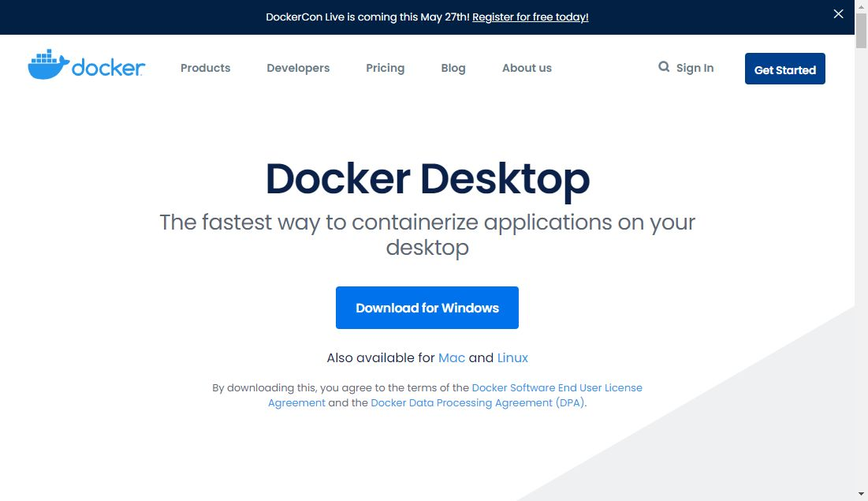Open the About us menu
Image resolution: width=868 pixels, height=501 pixels.
click(527, 68)
